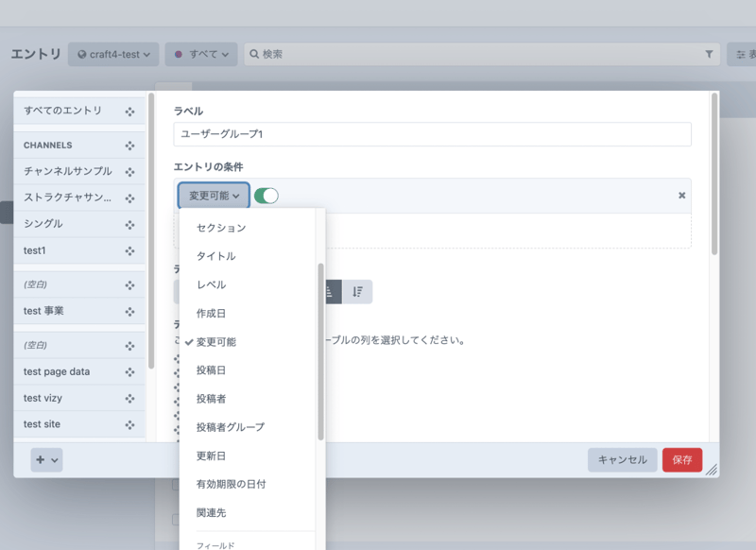Viewport: 756px width, 550px height.
Task: Click the ラベル text field
Action: (x=432, y=134)
